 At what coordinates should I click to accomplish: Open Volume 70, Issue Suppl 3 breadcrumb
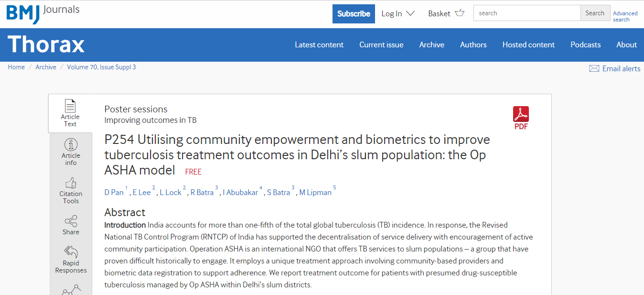tap(101, 67)
